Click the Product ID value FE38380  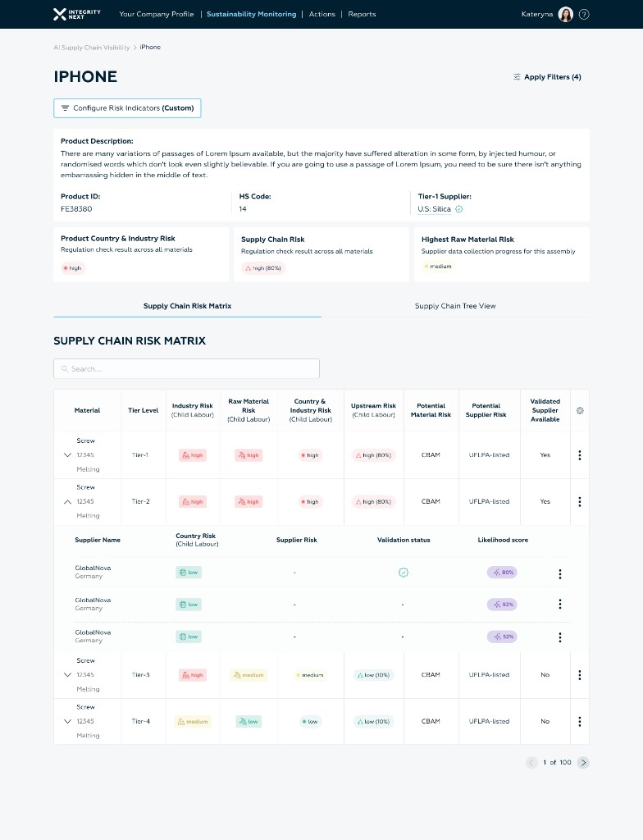click(x=76, y=209)
